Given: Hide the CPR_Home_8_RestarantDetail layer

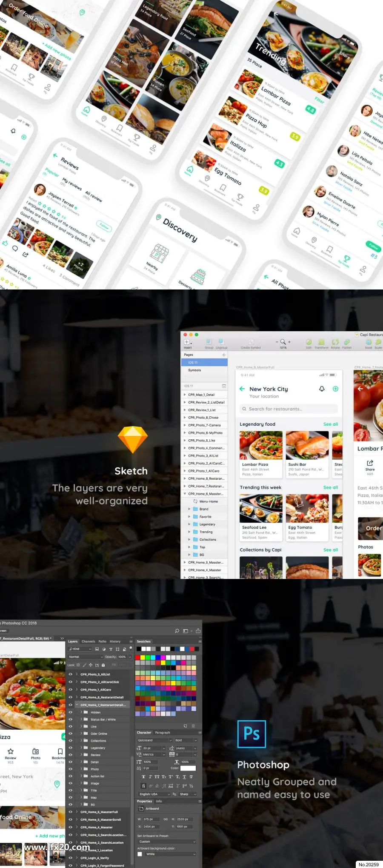Looking at the screenshot, I should click(70, 697).
